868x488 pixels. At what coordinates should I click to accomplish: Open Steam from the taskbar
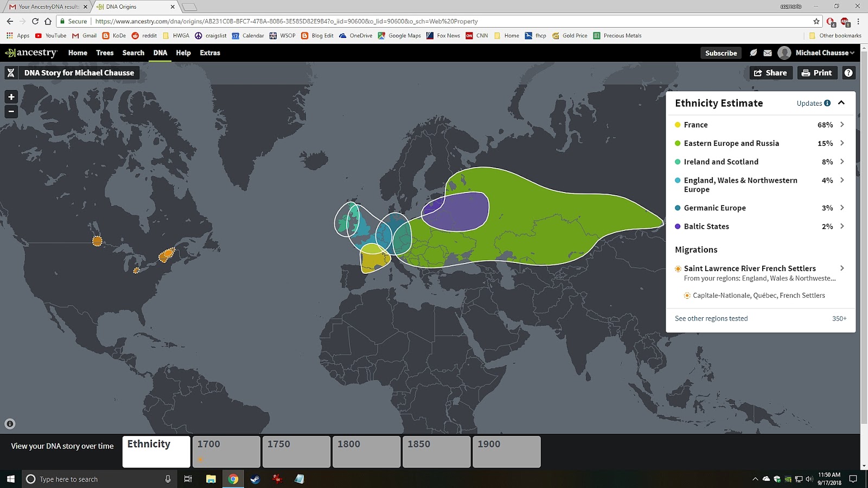[x=255, y=479]
